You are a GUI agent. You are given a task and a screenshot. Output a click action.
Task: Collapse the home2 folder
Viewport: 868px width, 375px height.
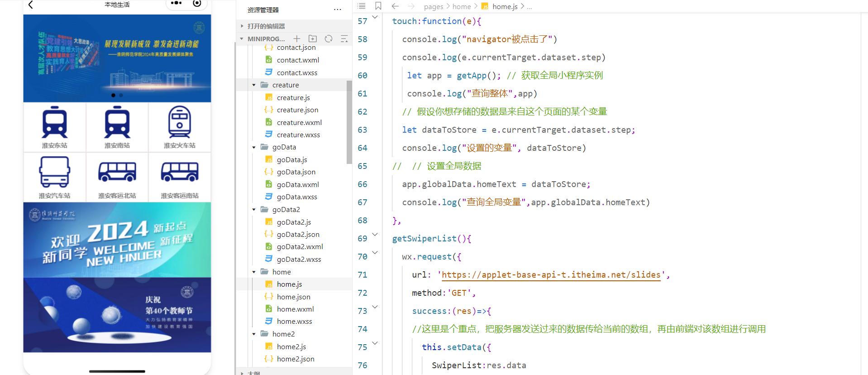(254, 334)
